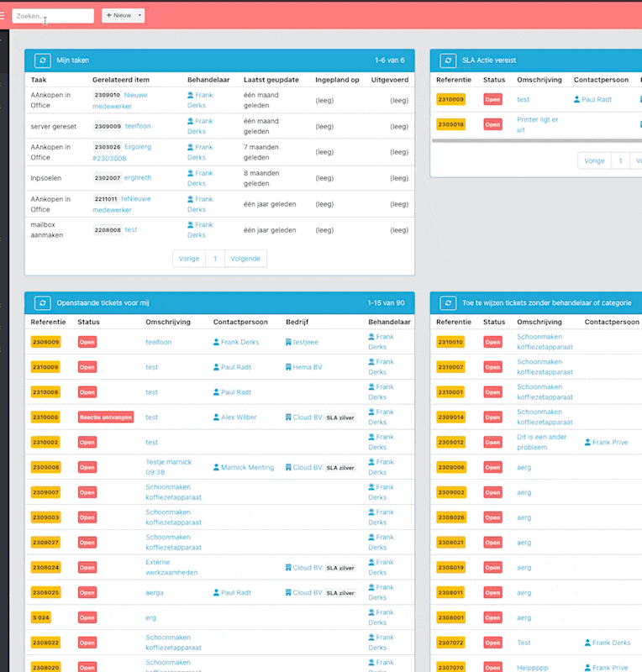Click company icon next to testjeee
The width and height of the screenshot is (642, 672).
(288, 342)
